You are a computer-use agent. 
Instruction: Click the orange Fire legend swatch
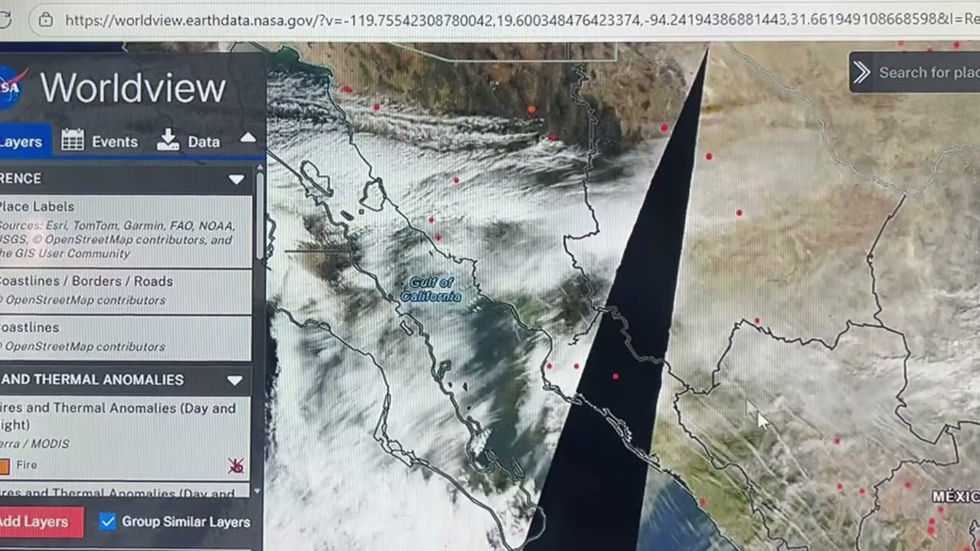tap(5, 465)
